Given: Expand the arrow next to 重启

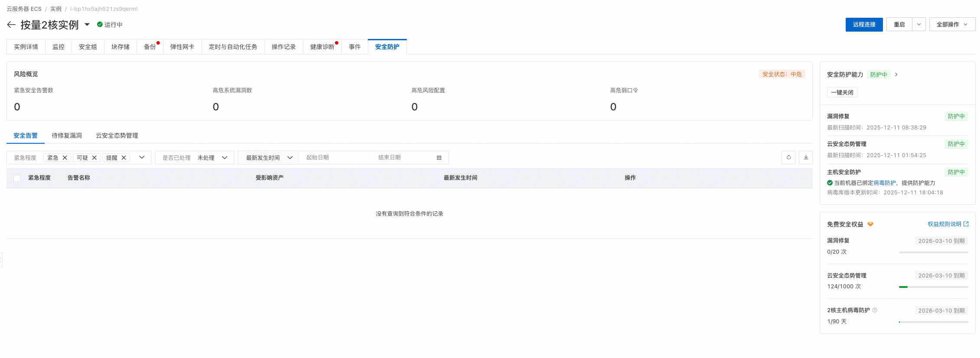Looking at the screenshot, I should 919,25.
